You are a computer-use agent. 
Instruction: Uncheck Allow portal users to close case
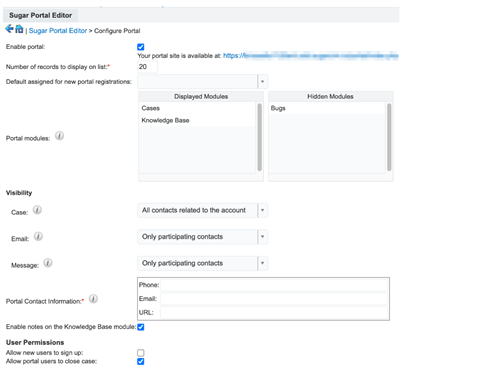coord(141,361)
